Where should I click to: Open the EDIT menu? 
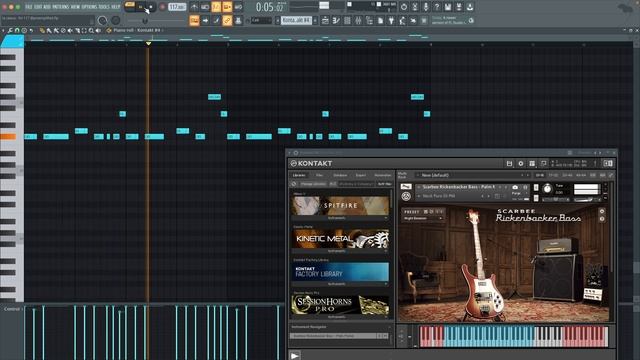38,7
